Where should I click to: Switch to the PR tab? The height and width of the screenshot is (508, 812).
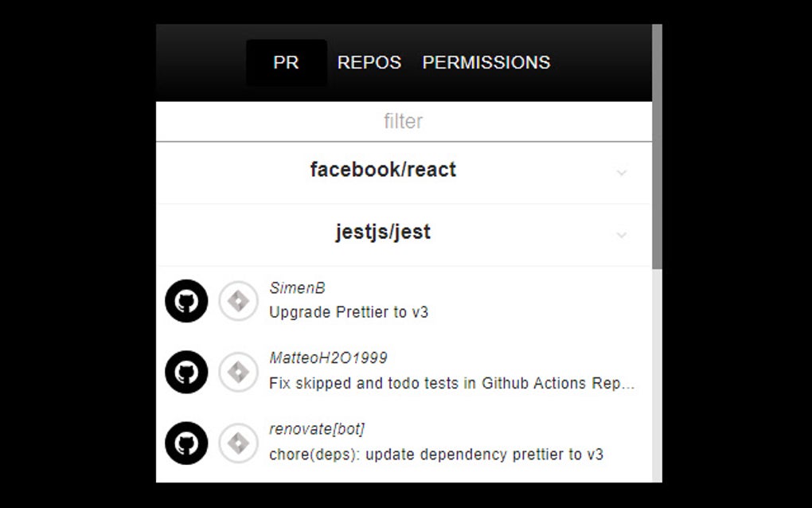286,63
